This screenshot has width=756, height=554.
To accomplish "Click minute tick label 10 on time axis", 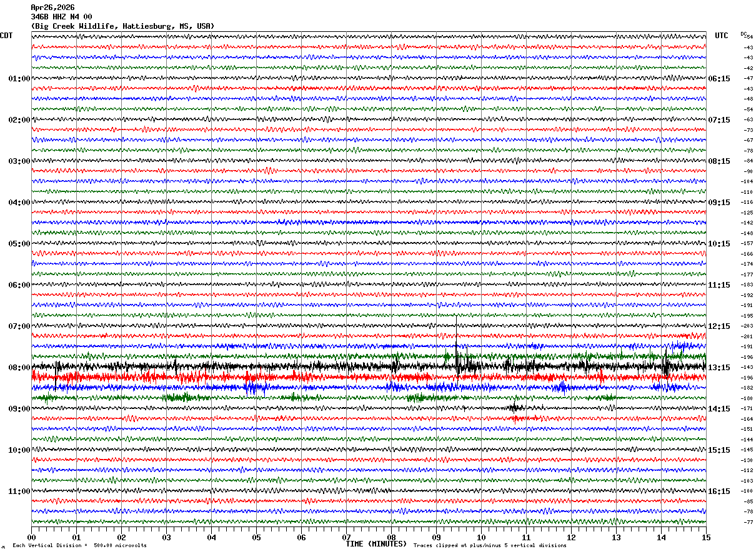I will pos(481,538).
